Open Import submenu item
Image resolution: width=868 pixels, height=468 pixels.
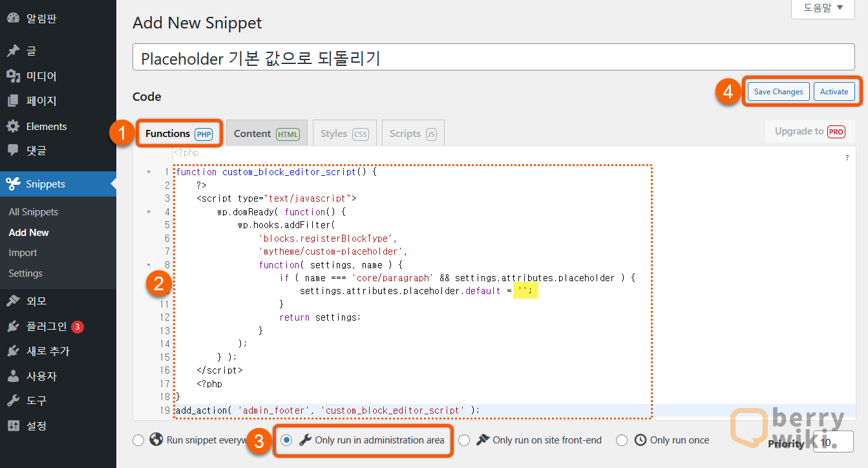23,253
